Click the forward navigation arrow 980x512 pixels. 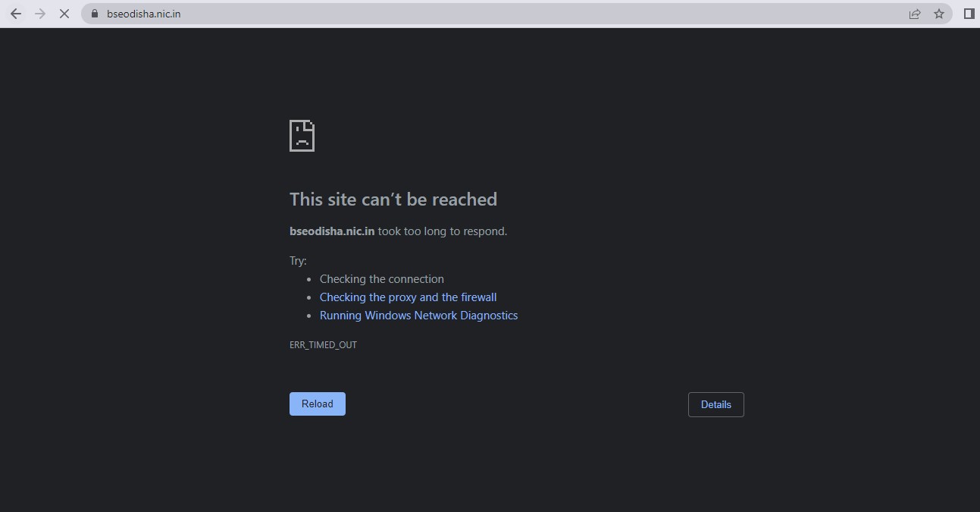tap(40, 14)
